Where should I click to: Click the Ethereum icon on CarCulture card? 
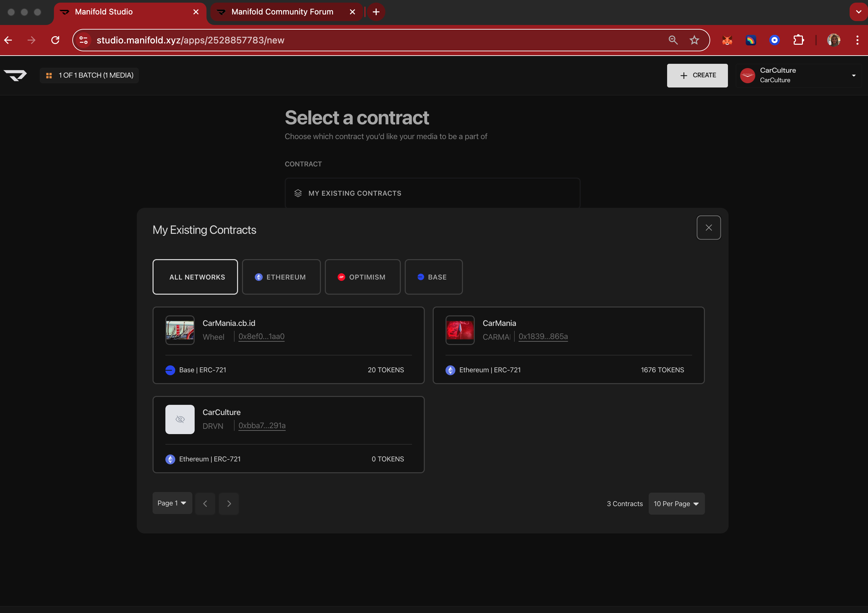coord(170,459)
